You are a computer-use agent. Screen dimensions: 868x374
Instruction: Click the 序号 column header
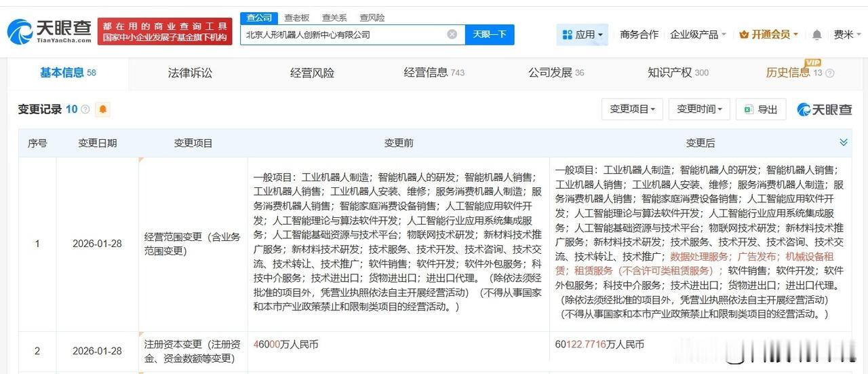[x=37, y=143]
